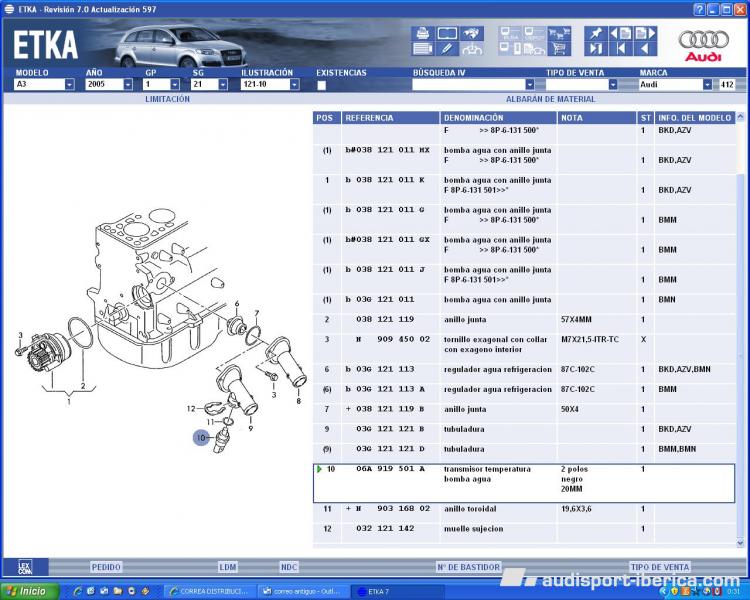The width and height of the screenshot is (750, 600).
Task: Open the single shopping cart icon
Action: point(559,49)
